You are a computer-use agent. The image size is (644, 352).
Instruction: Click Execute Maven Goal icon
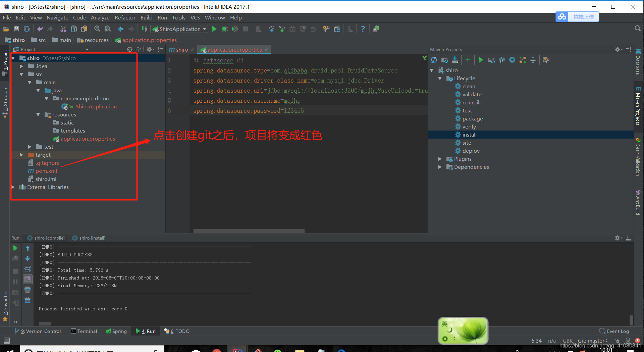point(491,60)
